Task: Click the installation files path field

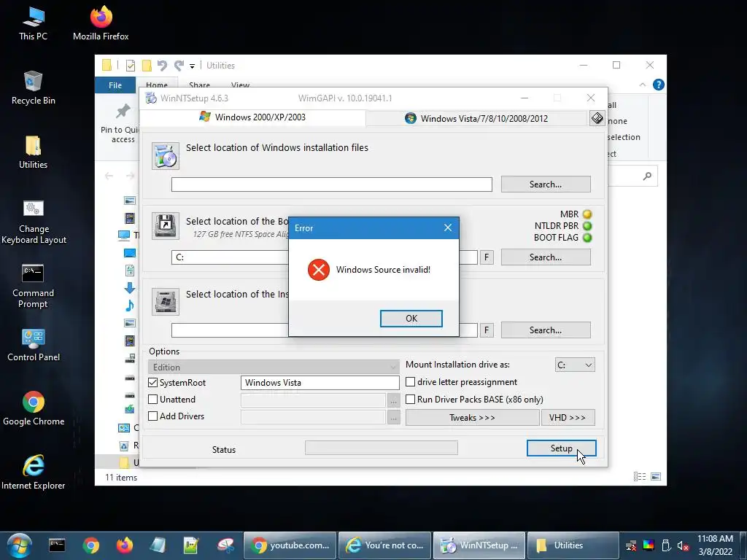Action: point(332,184)
